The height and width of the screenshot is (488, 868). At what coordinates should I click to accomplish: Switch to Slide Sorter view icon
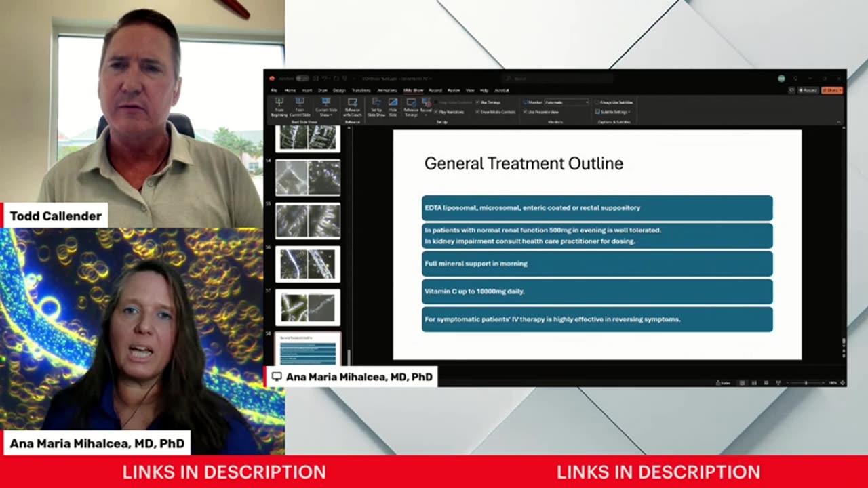coord(754,383)
